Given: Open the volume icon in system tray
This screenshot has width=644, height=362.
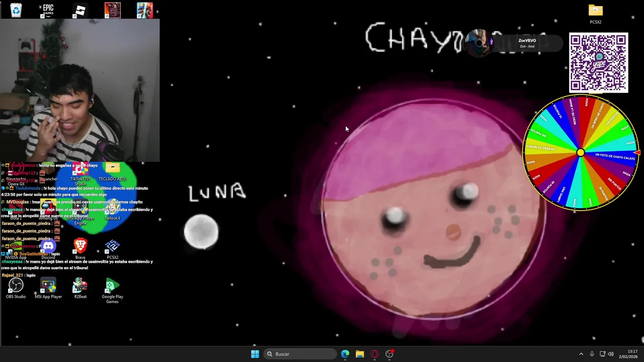Looking at the screenshot, I should (611, 354).
